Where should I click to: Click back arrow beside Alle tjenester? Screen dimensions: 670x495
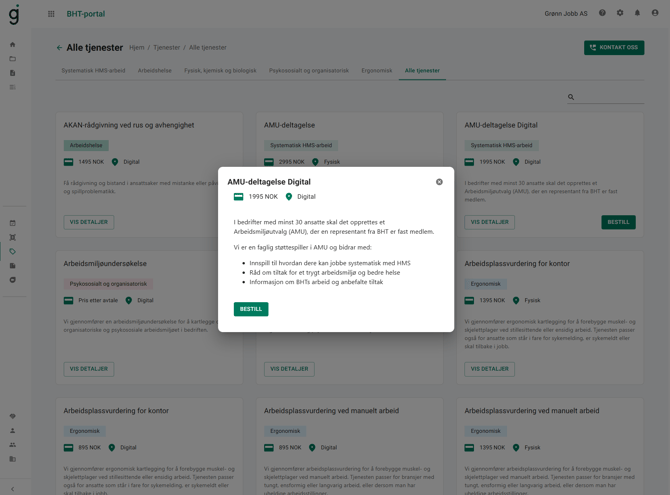[x=59, y=48]
